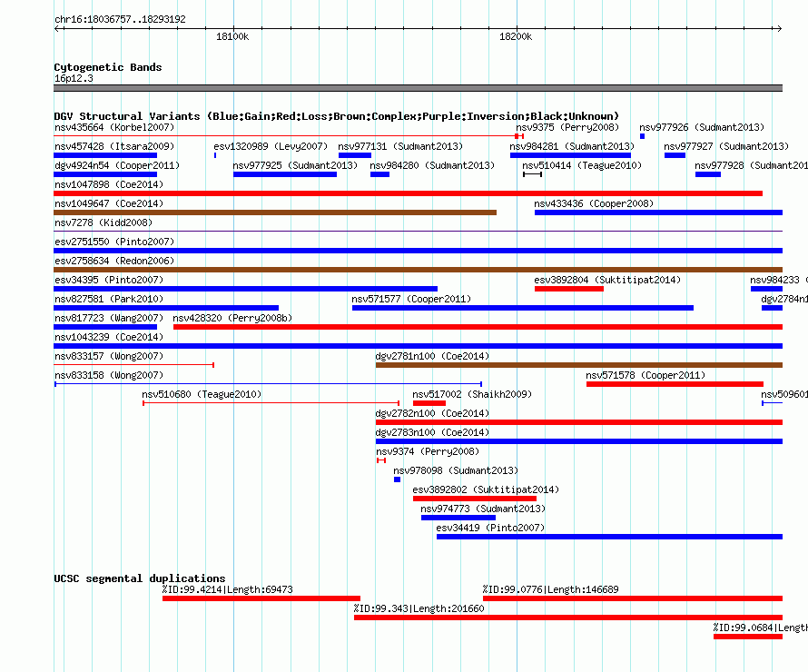
Task: Click nsv827581 (Park2010) variant label
Action: click(x=109, y=299)
